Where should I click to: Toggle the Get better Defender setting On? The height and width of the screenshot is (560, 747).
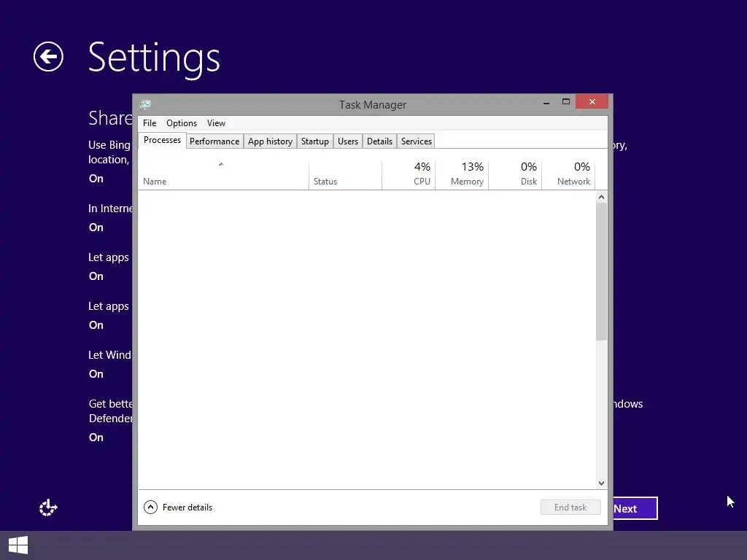(96, 437)
